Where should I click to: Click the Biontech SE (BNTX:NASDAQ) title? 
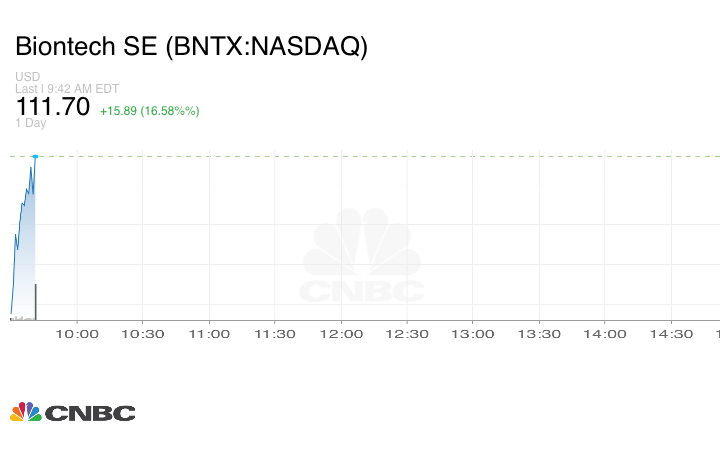tap(191, 47)
